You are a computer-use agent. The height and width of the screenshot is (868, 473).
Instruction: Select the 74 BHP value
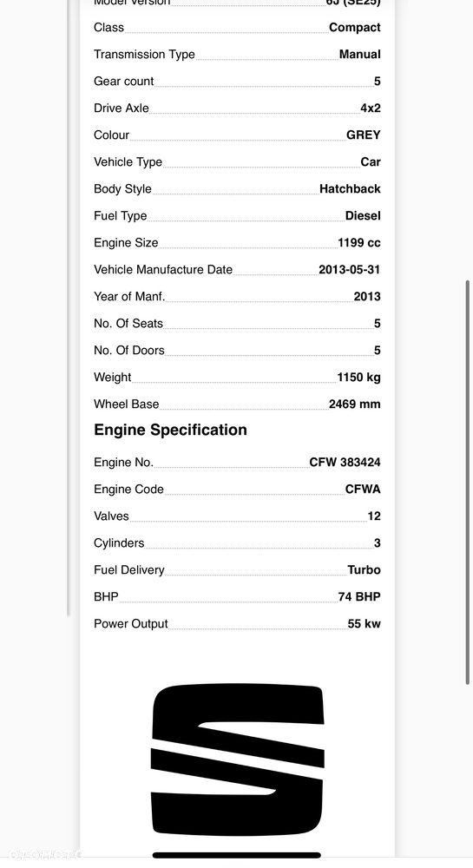[x=359, y=597]
